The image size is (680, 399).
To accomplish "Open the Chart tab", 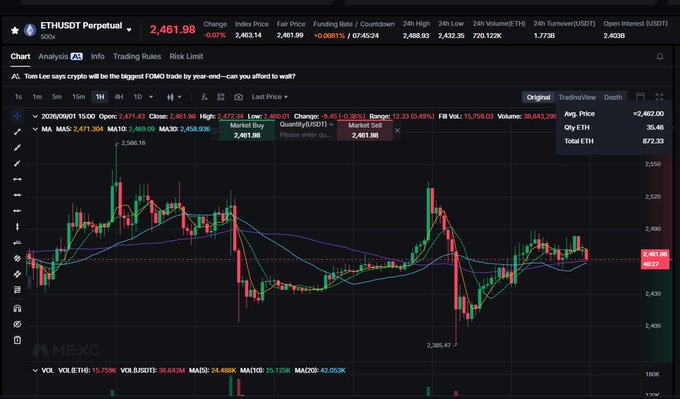I will click(20, 56).
